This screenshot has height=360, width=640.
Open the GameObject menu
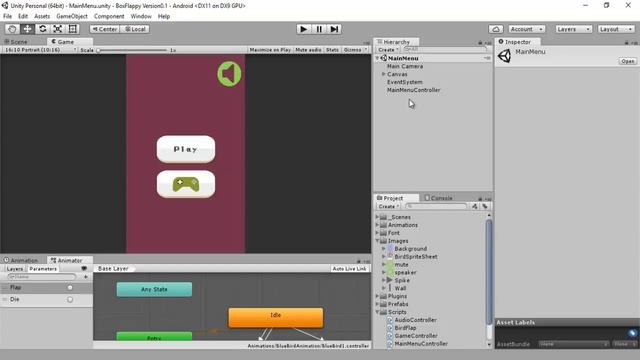[72, 16]
